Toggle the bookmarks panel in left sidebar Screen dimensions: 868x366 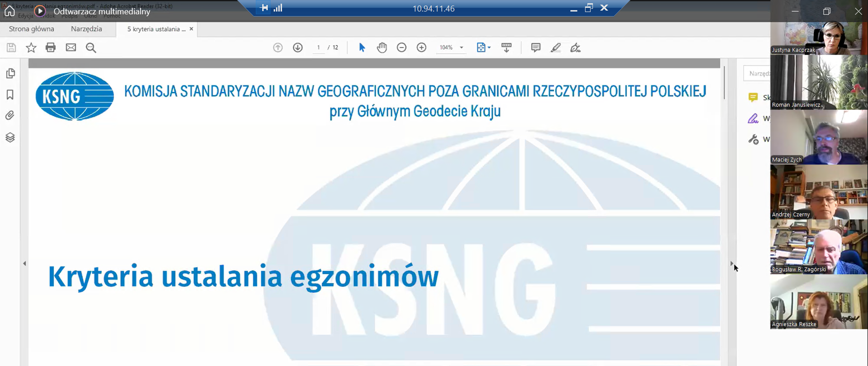coord(10,94)
